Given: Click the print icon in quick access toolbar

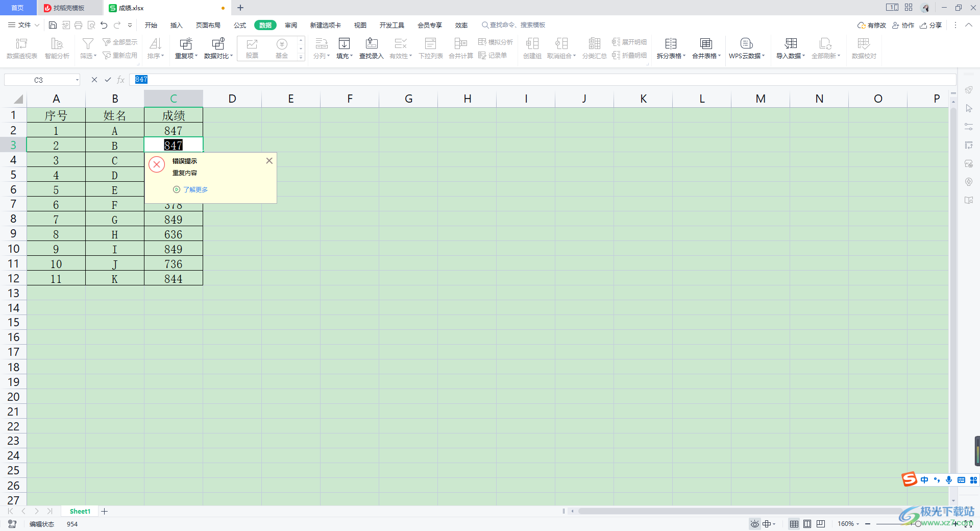Looking at the screenshot, I should tap(78, 25).
